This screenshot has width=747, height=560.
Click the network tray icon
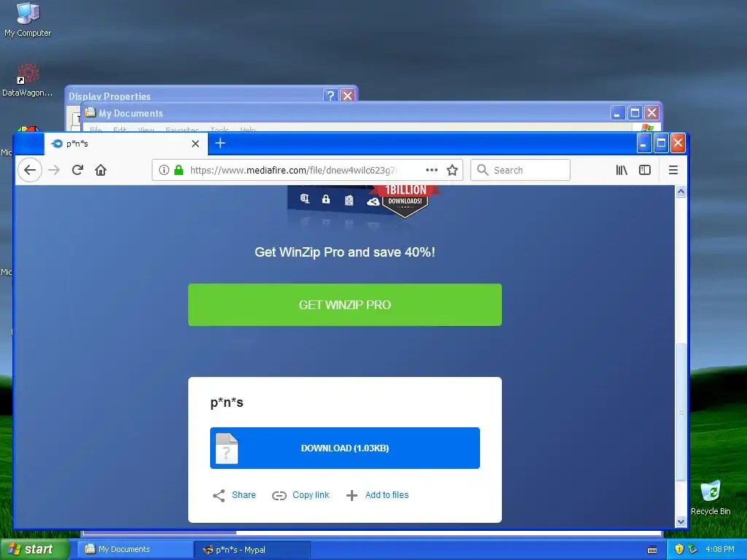coord(693,549)
